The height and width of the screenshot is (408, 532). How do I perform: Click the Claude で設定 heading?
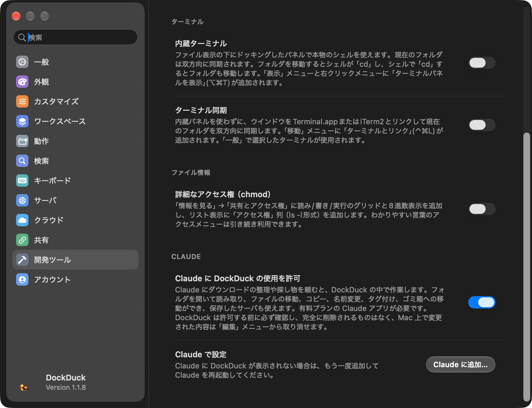click(201, 355)
